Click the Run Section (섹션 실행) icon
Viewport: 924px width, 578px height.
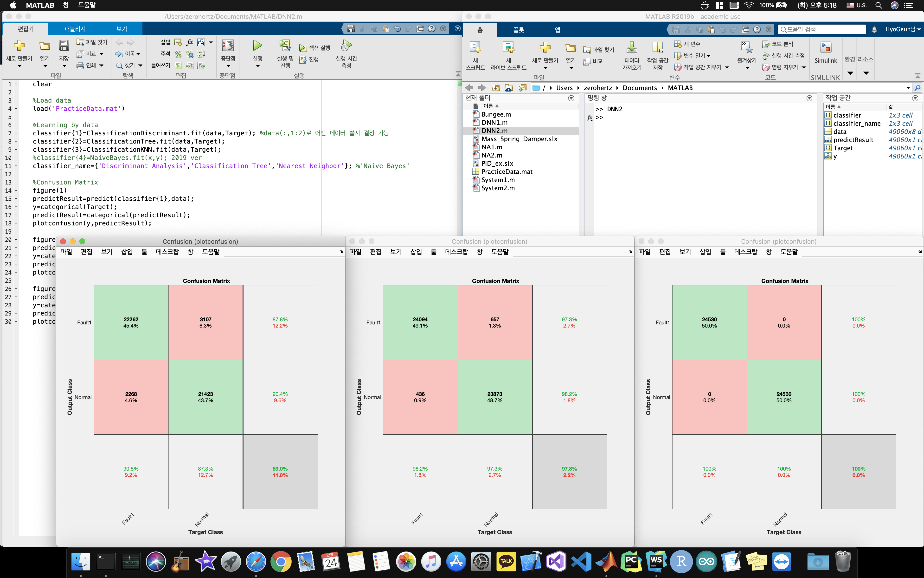[303, 48]
